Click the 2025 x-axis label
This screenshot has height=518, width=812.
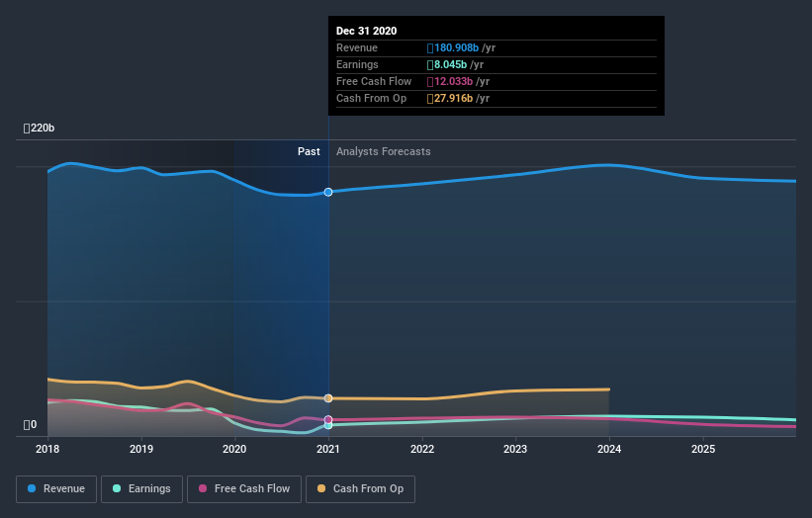(x=703, y=449)
